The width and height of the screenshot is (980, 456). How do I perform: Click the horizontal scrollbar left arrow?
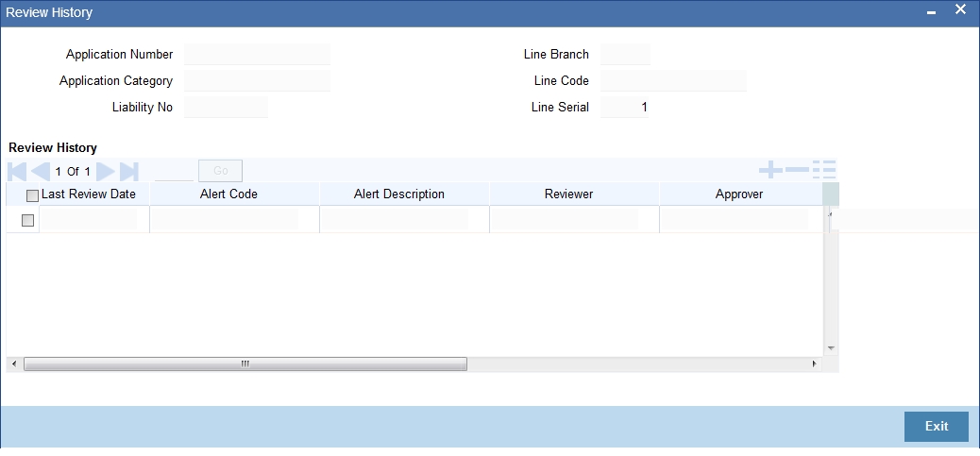tap(14, 363)
